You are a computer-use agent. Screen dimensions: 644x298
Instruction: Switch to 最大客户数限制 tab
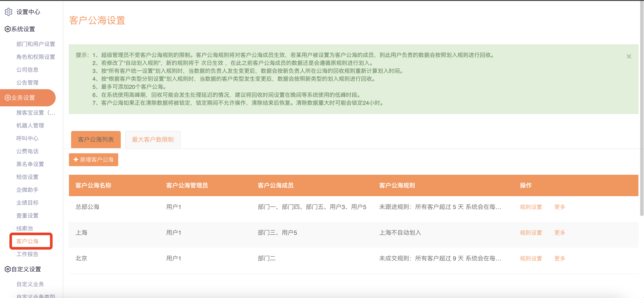[x=152, y=140]
